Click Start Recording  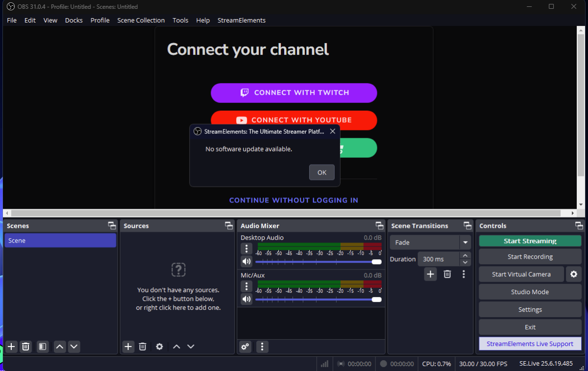[x=530, y=257]
